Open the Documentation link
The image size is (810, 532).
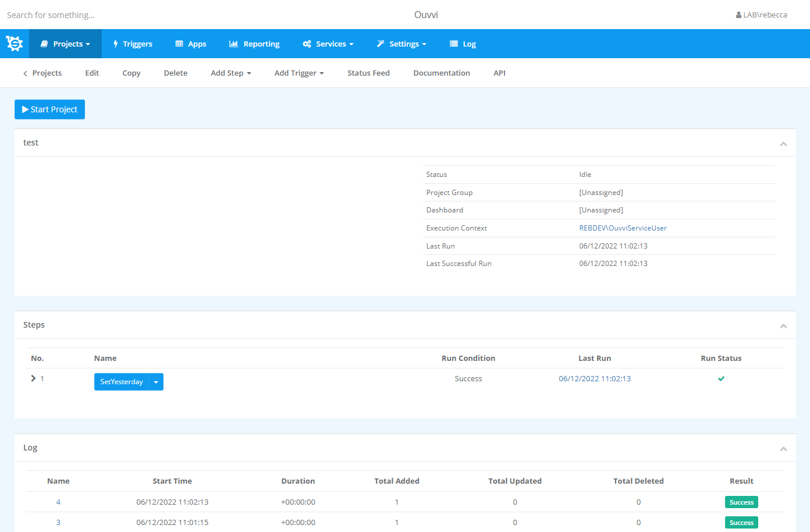point(442,73)
